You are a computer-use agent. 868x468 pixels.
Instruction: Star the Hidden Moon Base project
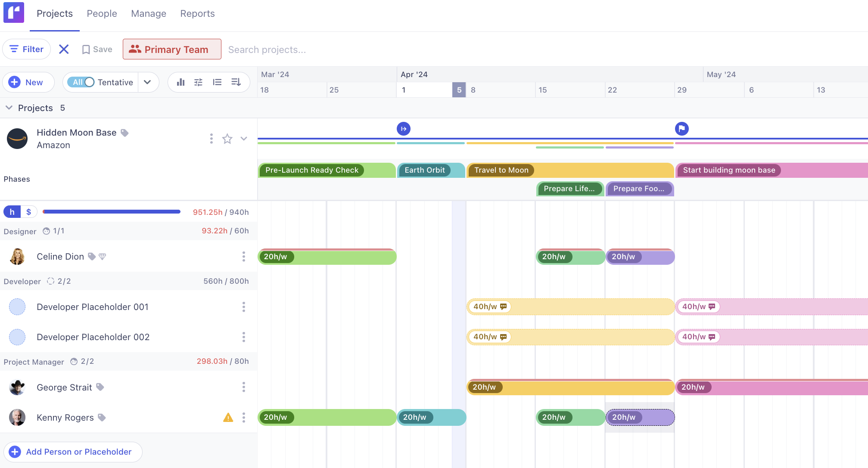pyautogui.click(x=227, y=139)
